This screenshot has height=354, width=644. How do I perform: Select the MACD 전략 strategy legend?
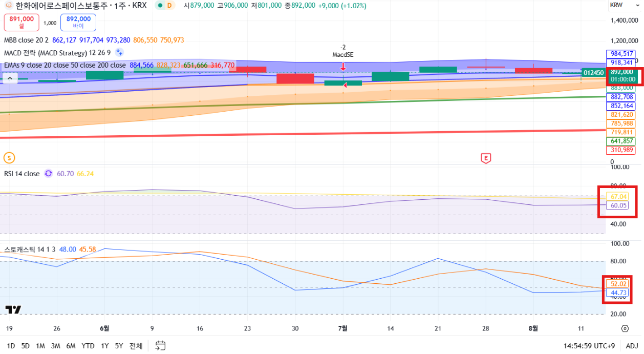point(57,52)
